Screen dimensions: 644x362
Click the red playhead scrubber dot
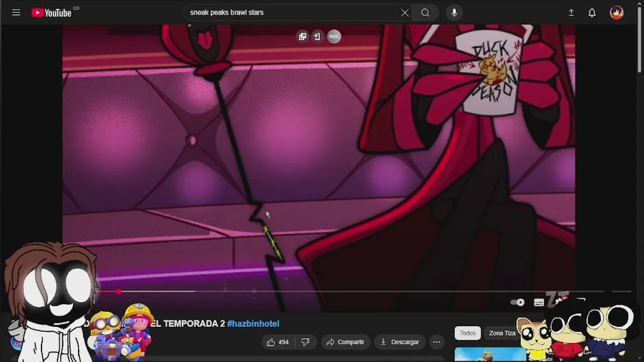pos(118,291)
